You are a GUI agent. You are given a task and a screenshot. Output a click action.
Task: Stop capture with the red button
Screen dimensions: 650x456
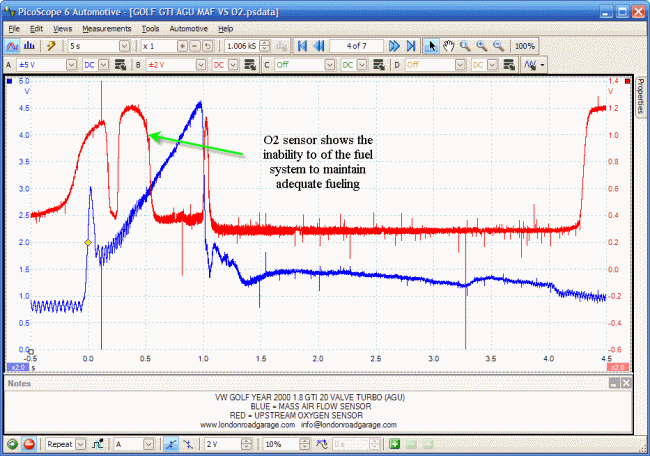coord(29,443)
